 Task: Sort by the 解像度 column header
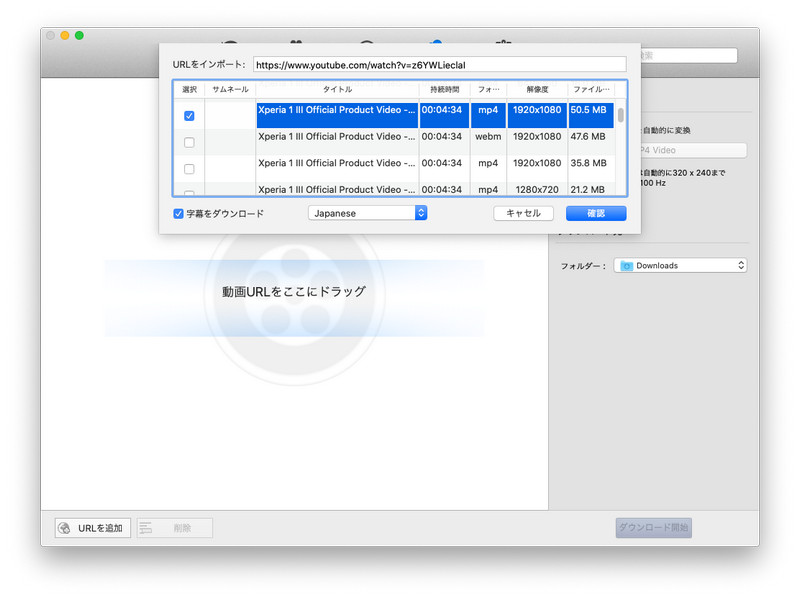point(537,89)
